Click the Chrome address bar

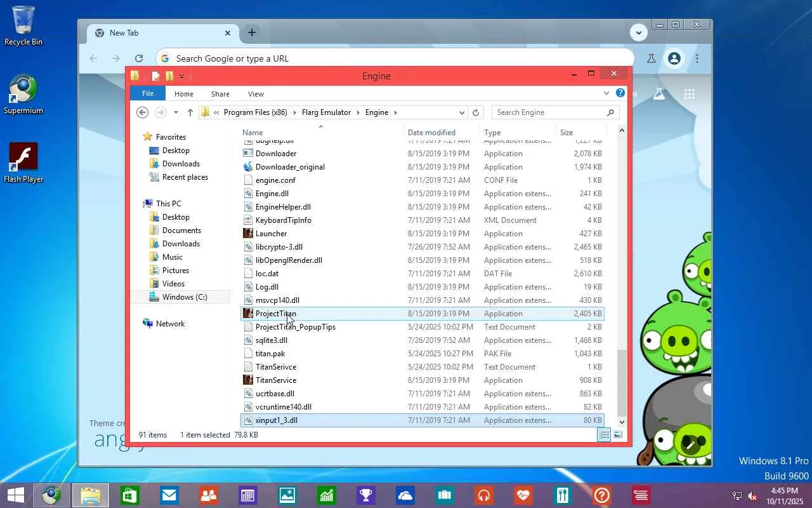pyautogui.click(x=395, y=58)
